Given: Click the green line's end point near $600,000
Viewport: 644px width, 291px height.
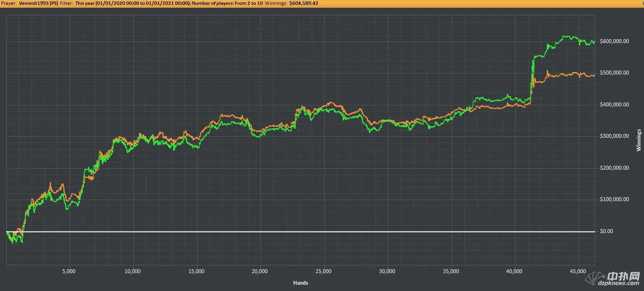Looking at the screenshot, I should pyautogui.click(x=594, y=42).
